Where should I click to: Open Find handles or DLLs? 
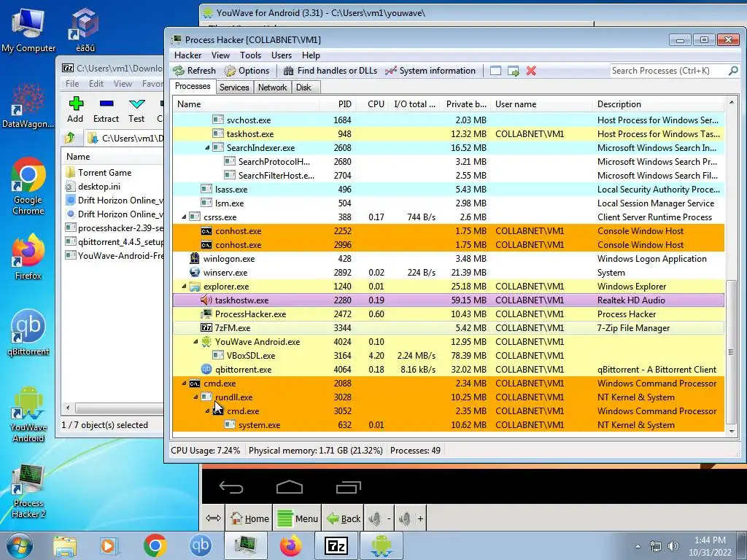[330, 71]
